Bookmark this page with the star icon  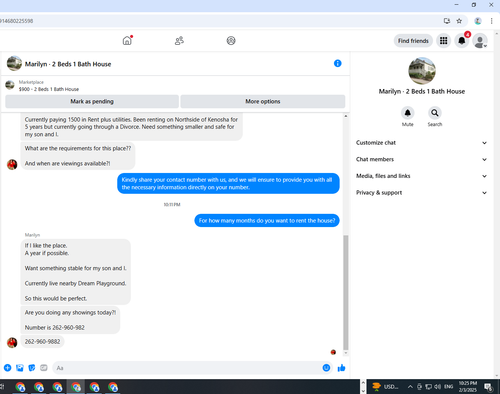click(x=459, y=21)
